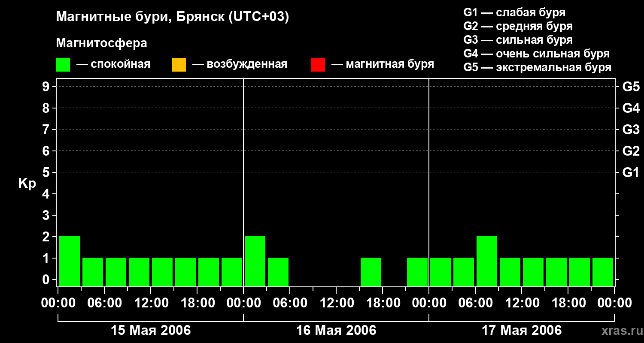Screen dimensions: 644x343
Task: Click the 'G4' label on the right axis
Action: [631, 108]
